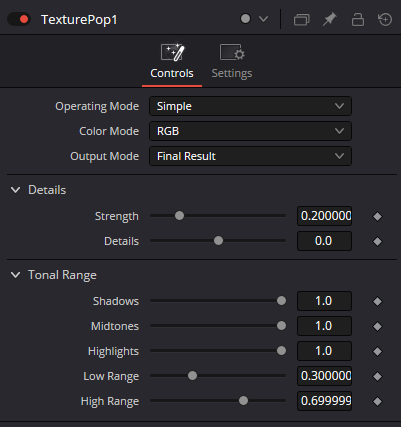401x427 pixels.
Task: Click the reset node icon
Action: 385,19
